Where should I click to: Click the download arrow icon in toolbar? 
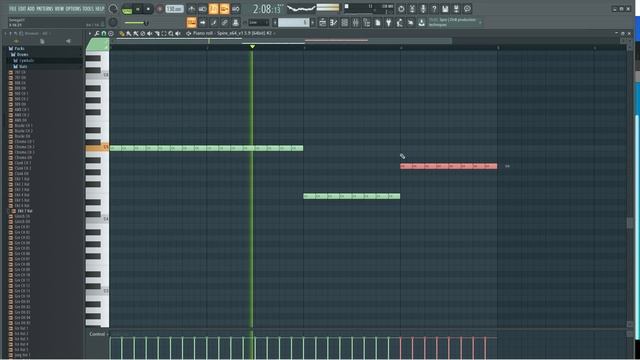point(421,23)
